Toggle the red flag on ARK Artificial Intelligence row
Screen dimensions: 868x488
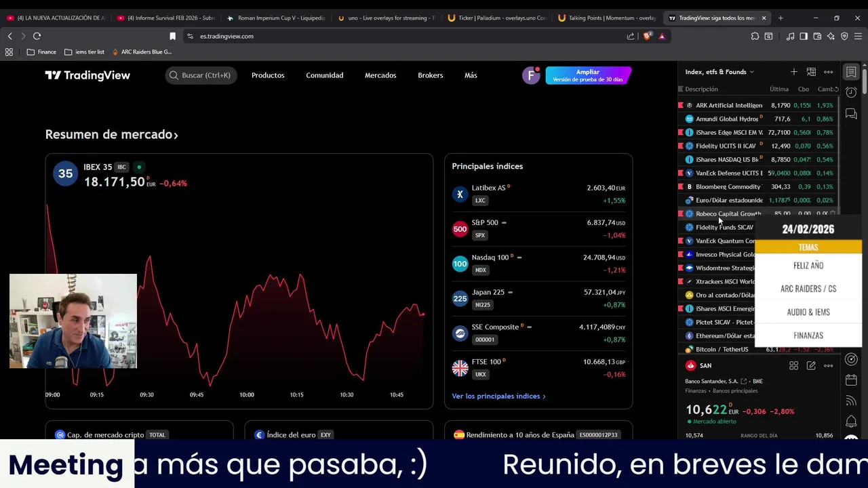click(x=681, y=105)
